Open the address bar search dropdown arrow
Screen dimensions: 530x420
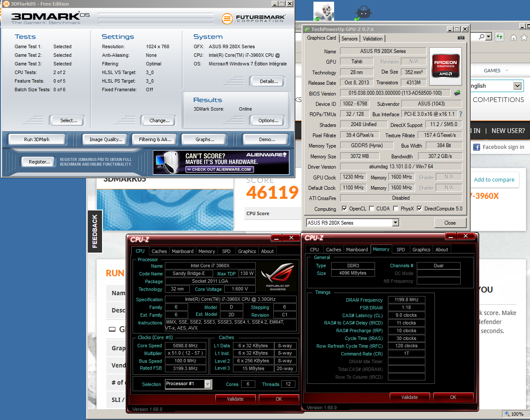point(488,37)
